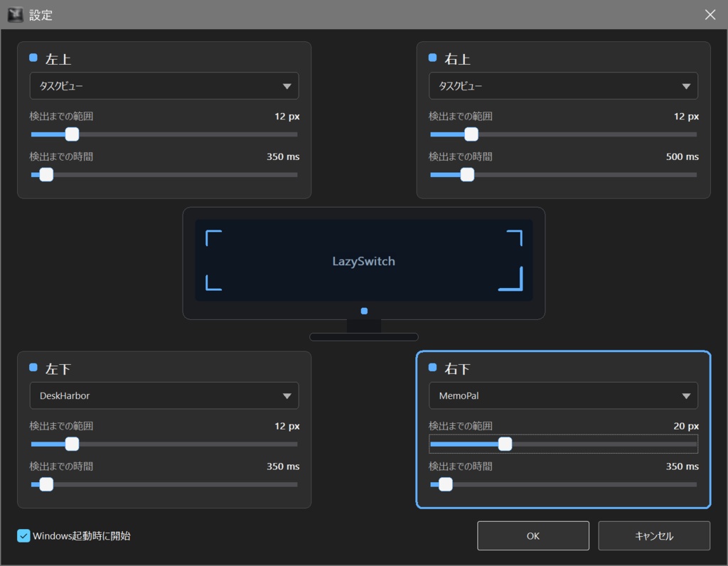The height and width of the screenshot is (566, 728).
Task: Select the bottom-right corner bracket in monitor preview
Action: [x=510, y=279]
